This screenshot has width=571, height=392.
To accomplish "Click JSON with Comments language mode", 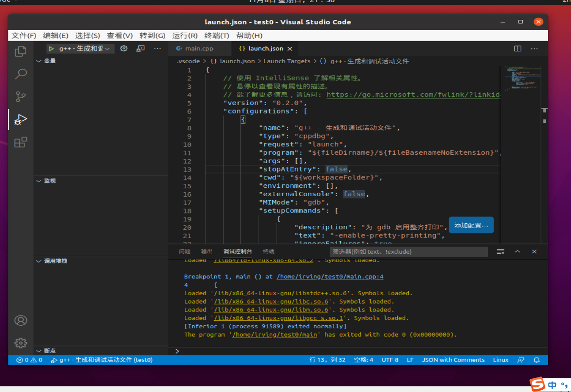I will [x=453, y=360].
